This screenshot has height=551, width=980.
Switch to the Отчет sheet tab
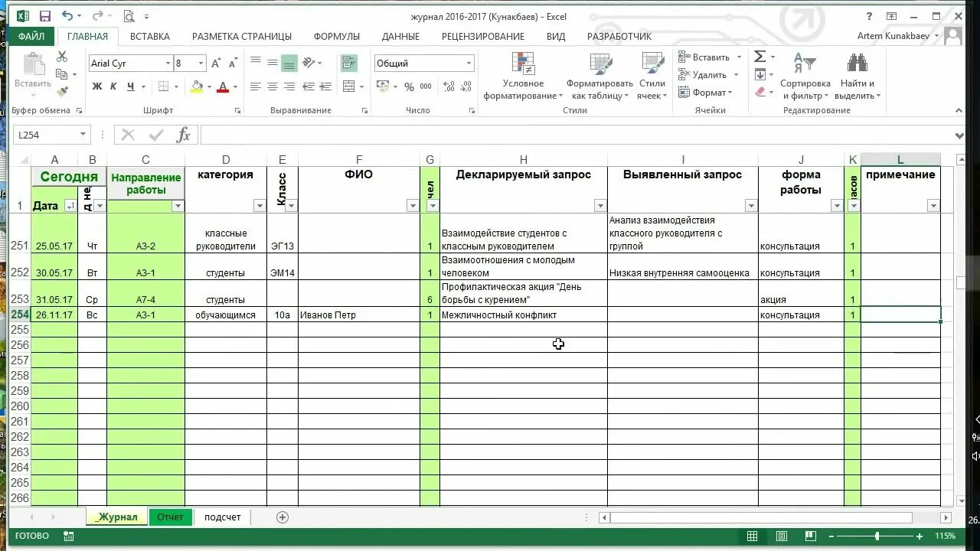(170, 517)
